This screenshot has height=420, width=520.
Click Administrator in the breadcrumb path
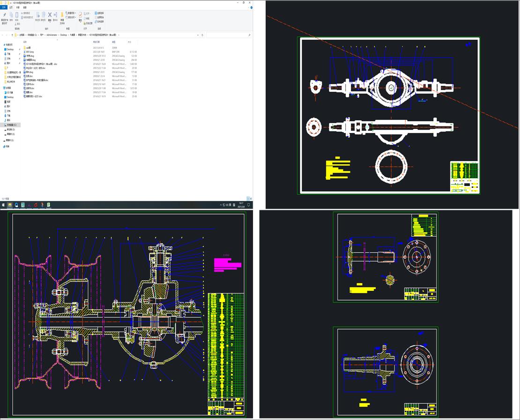coord(52,35)
